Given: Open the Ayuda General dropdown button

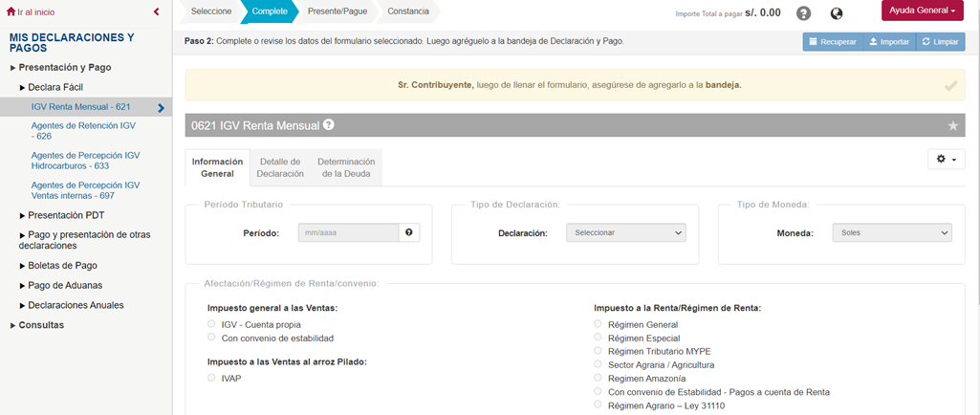Looking at the screenshot, I should point(922,11).
